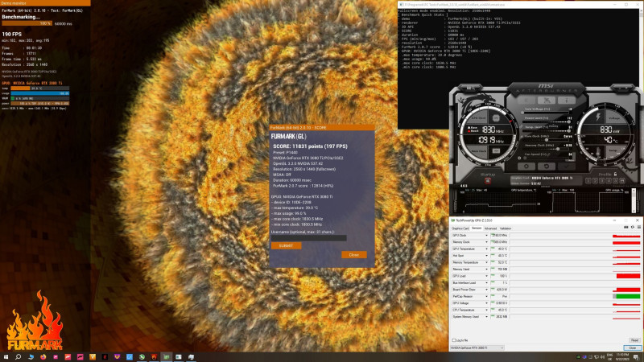Adjust the Power Limit slider in Afterburner
This screenshot has height=362, width=644.
[x=546, y=121]
